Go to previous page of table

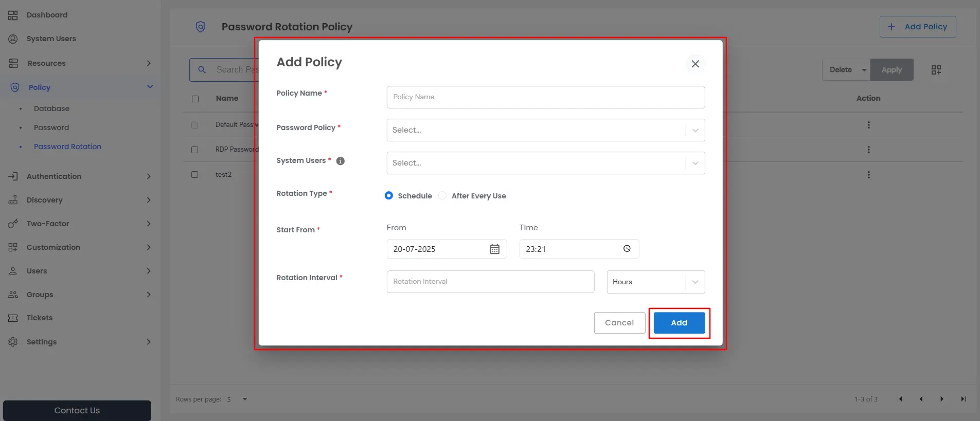point(921,399)
